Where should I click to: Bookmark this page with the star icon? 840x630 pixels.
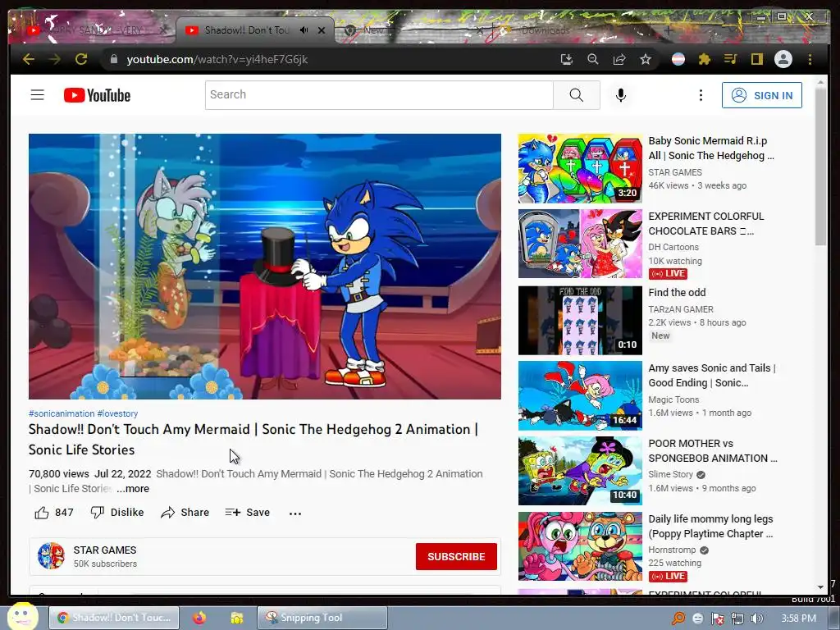pyautogui.click(x=646, y=59)
